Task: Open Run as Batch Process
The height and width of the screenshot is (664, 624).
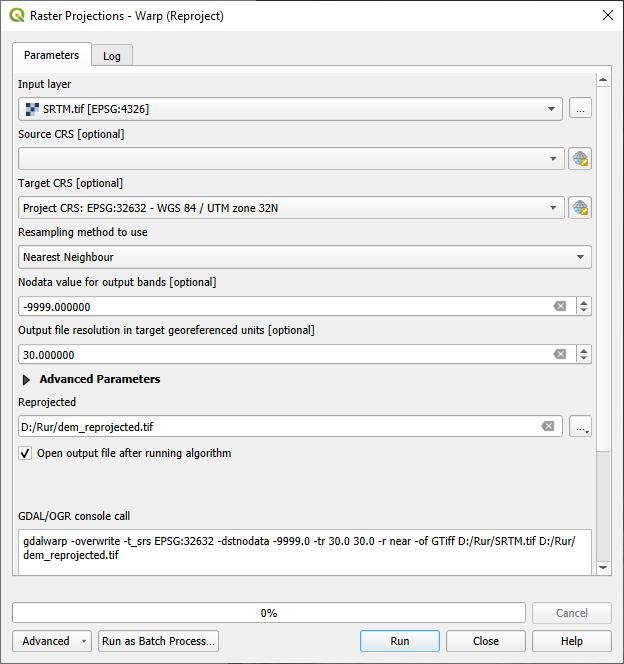Action: click(x=158, y=641)
